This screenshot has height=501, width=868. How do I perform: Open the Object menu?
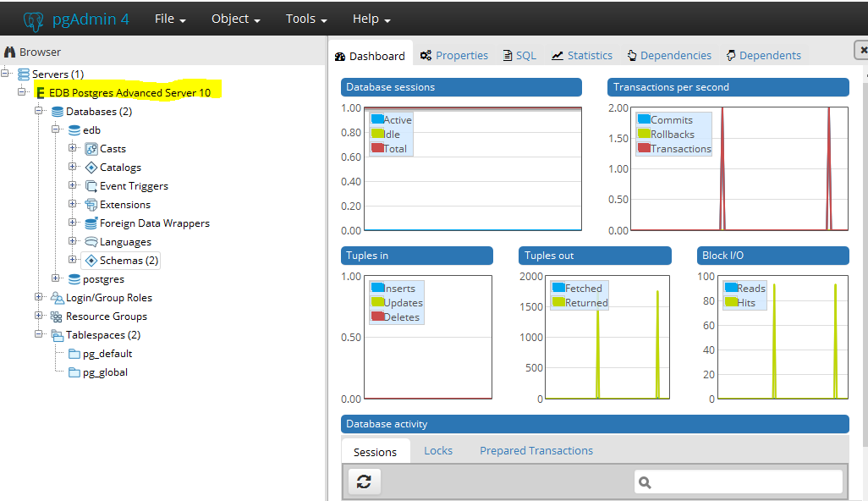pyautogui.click(x=236, y=19)
